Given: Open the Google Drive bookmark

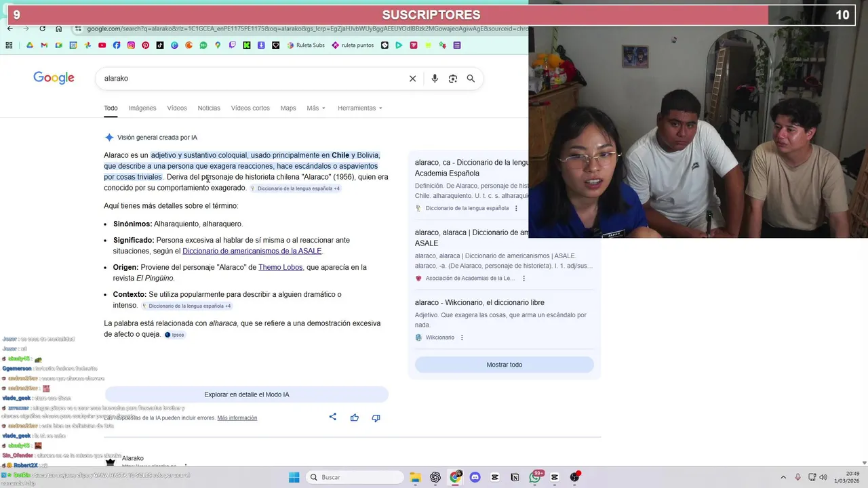Looking at the screenshot, I should (30, 45).
